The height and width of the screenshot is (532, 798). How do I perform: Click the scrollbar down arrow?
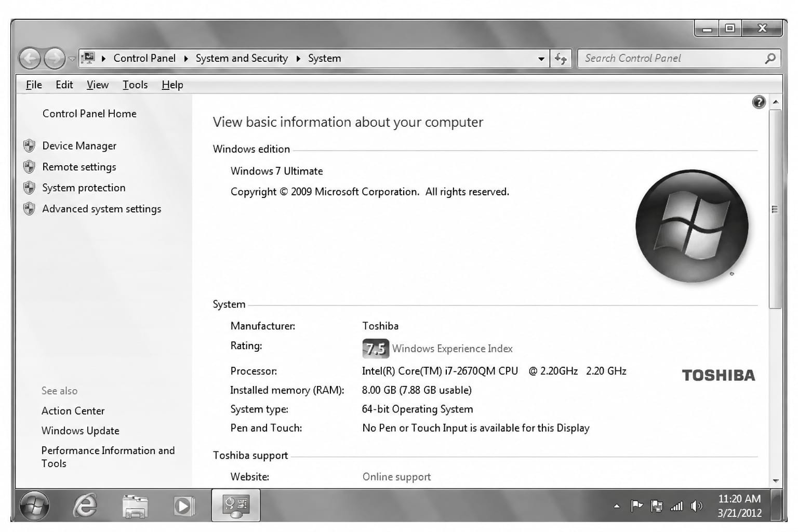776,481
